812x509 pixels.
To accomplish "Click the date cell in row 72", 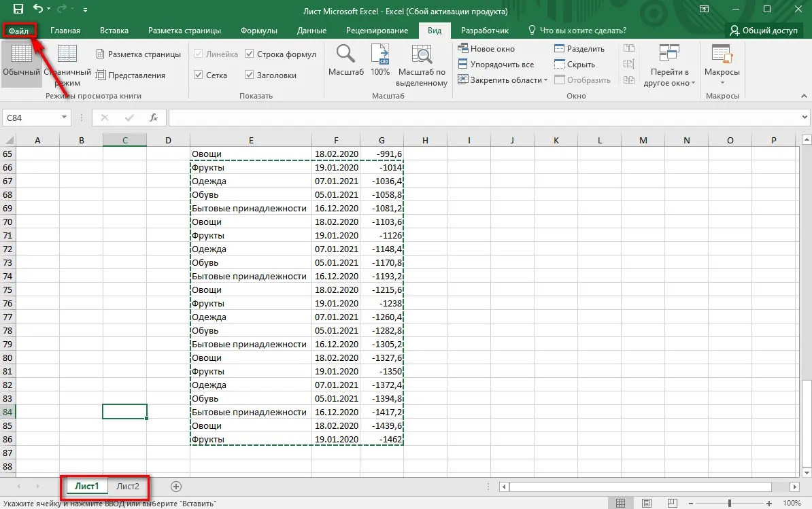I will 336,249.
